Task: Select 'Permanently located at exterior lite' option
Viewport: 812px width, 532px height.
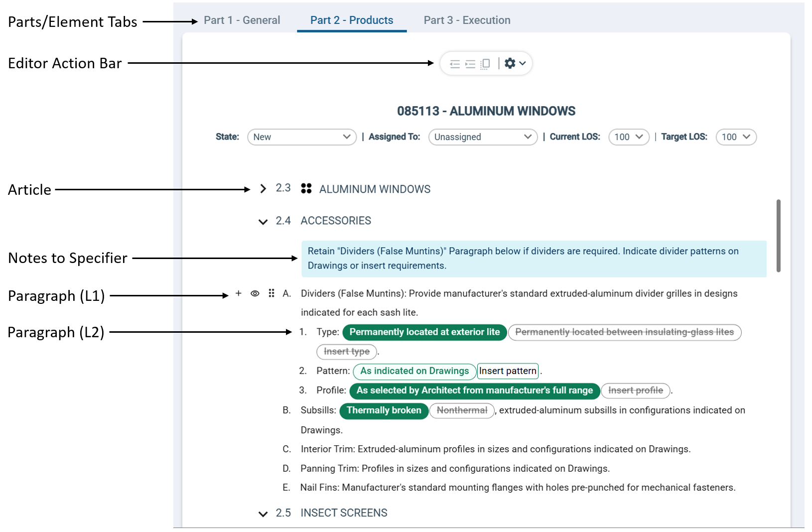Action: pos(424,332)
